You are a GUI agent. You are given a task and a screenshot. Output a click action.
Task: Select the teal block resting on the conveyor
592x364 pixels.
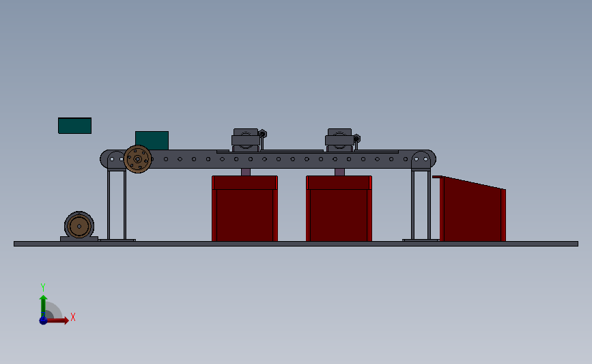152,140
